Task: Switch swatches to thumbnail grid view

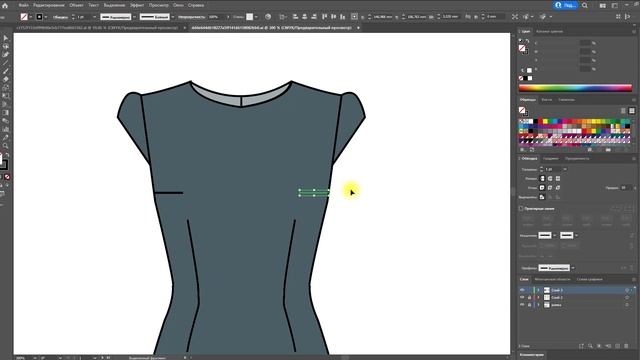Action: click(632, 111)
